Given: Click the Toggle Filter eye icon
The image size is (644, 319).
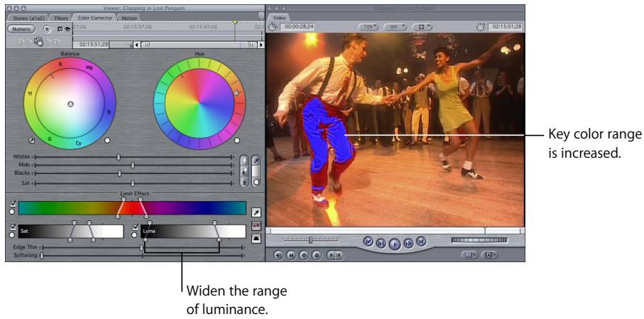Looking at the screenshot, I should tap(67, 29).
